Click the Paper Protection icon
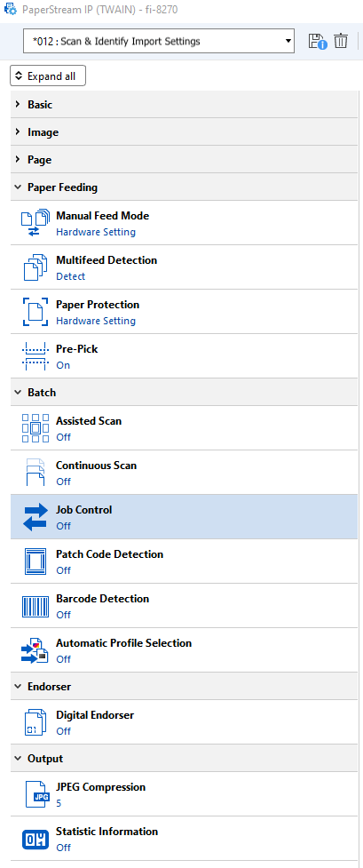This screenshot has width=363, height=868. pos(35,312)
